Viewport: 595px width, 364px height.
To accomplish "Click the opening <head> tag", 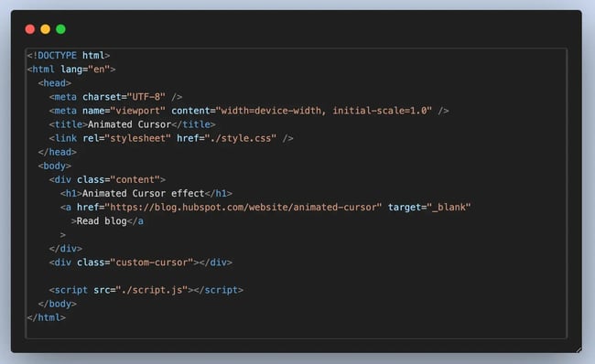I will tap(55, 83).
